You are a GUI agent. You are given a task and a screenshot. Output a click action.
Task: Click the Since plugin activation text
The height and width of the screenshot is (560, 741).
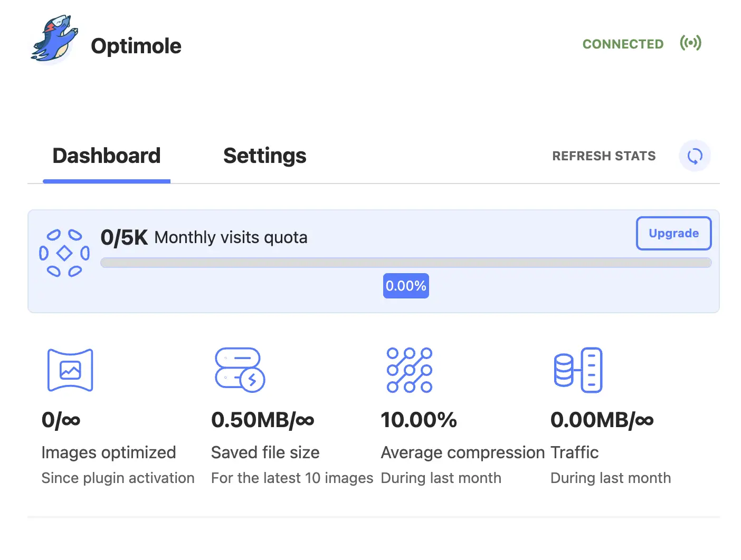click(118, 478)
